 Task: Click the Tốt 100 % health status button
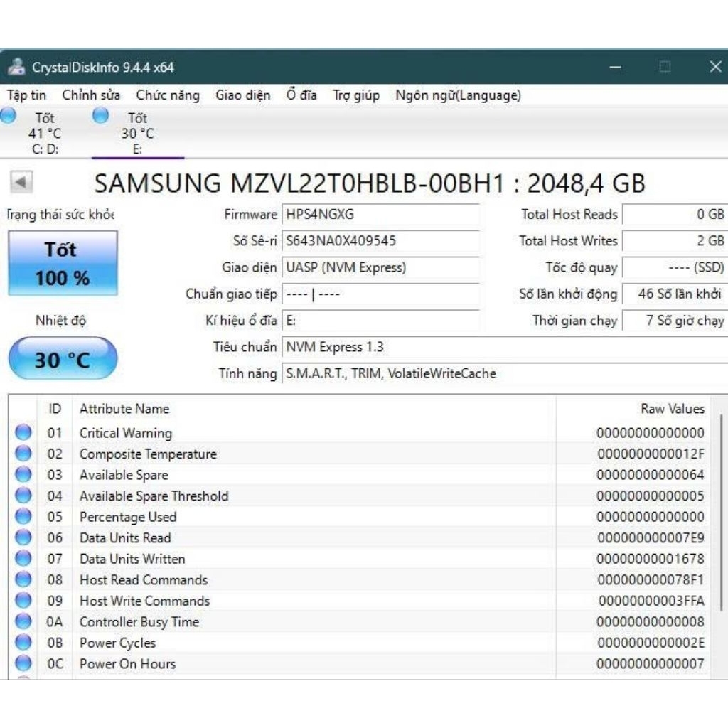63,263
